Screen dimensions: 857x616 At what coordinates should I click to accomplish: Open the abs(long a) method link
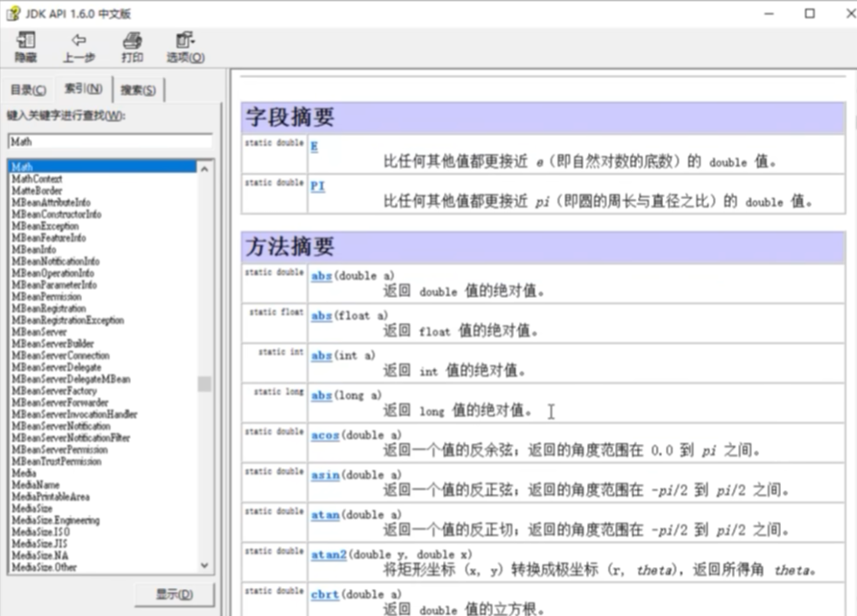point(321,395)
